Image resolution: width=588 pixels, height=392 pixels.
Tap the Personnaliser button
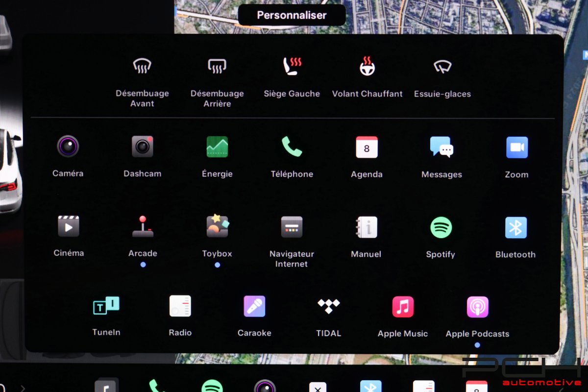click(x=292, y=15)
